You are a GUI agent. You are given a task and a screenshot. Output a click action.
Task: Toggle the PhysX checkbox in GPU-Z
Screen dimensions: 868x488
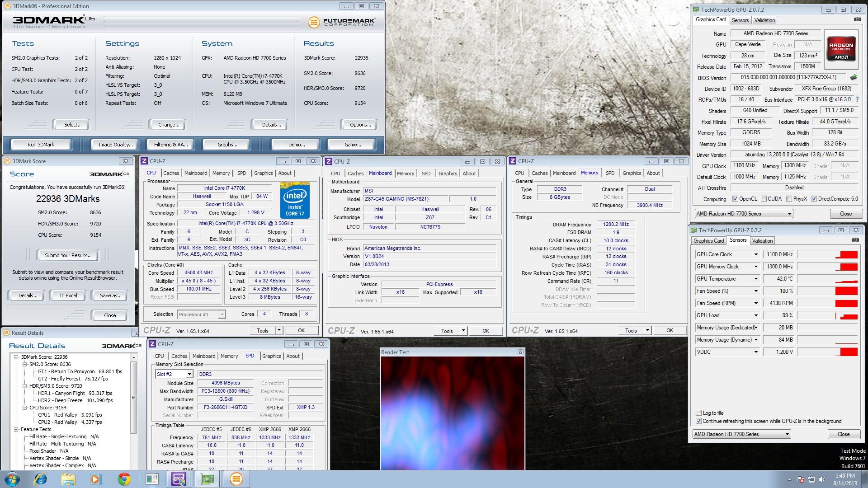pos(789,199)
